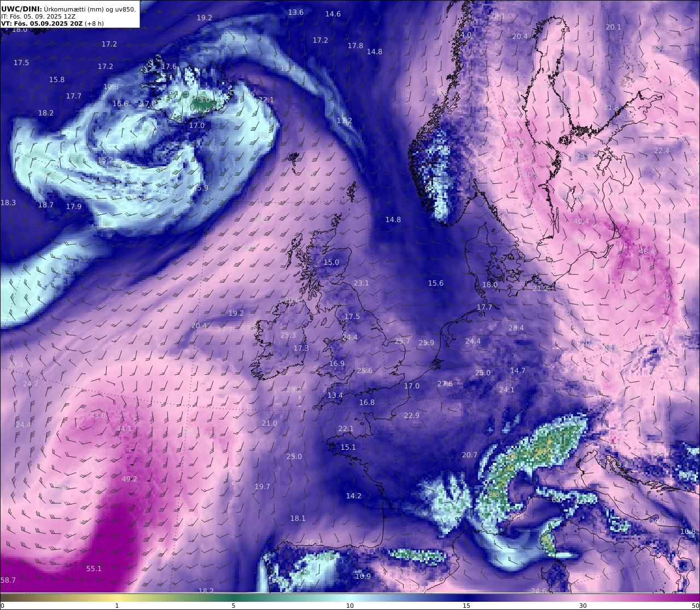Click the 22.4 value label
This screenshot has width=700, height=610.
(662, 150)
